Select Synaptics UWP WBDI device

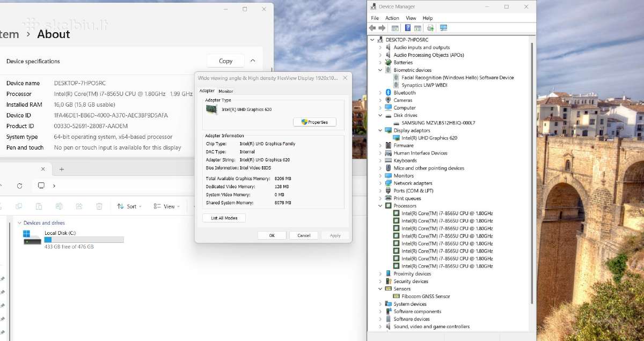coord(425,85)
